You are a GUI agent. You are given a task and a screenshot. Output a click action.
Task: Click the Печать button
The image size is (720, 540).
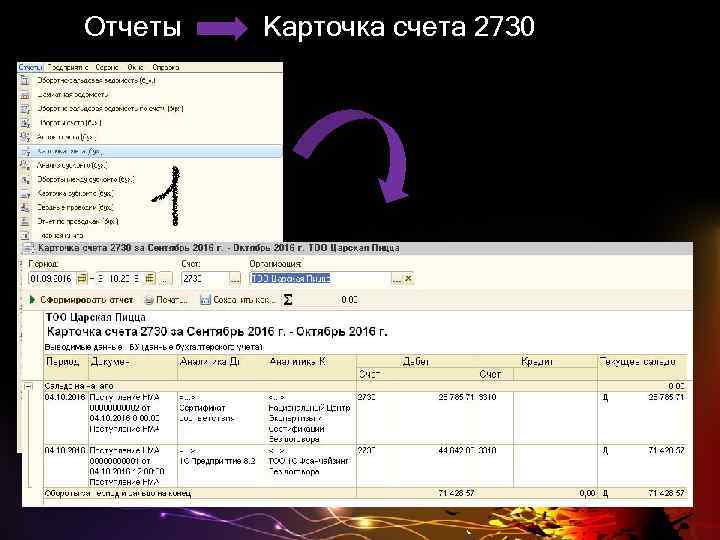166,300
